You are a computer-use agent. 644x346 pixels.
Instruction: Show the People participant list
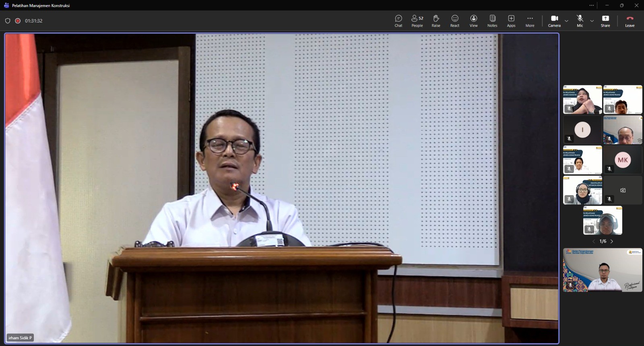coord(417,21)
